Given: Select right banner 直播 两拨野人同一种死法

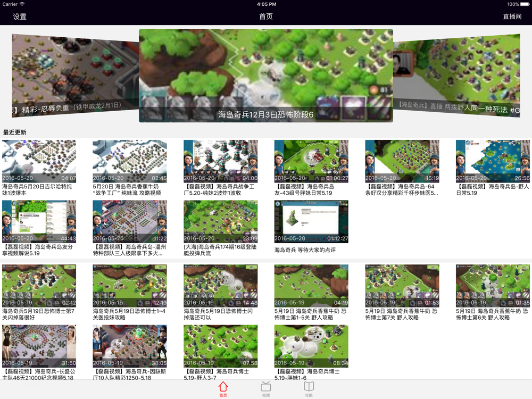Looking at the screenshot, I should pos(456,76).
